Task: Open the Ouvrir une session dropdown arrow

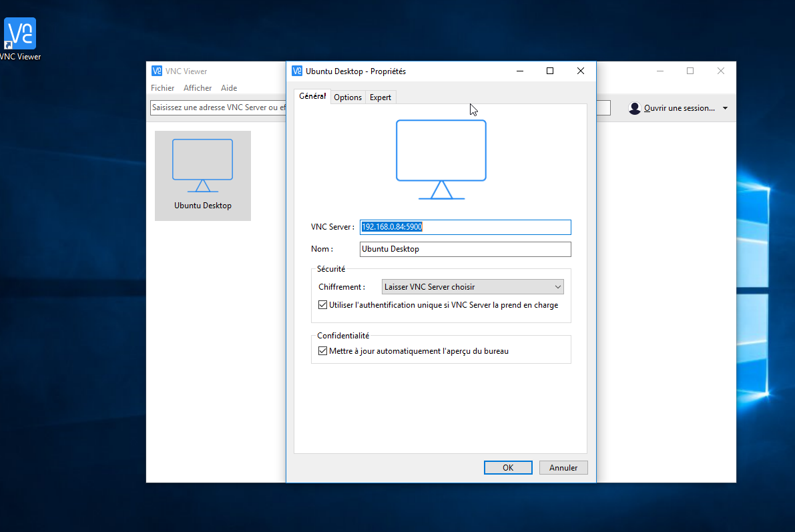Action: coord(725,108)
